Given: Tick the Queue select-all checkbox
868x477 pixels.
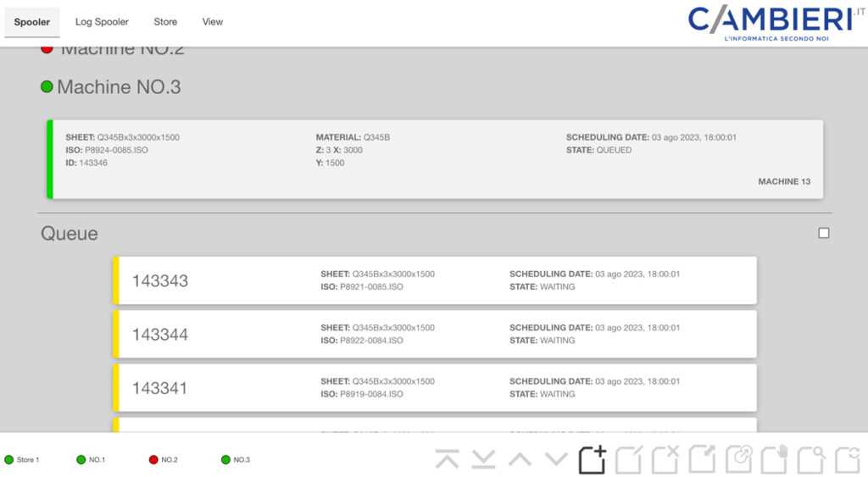Looking at the screenshot, I should [x=824, y=233].
